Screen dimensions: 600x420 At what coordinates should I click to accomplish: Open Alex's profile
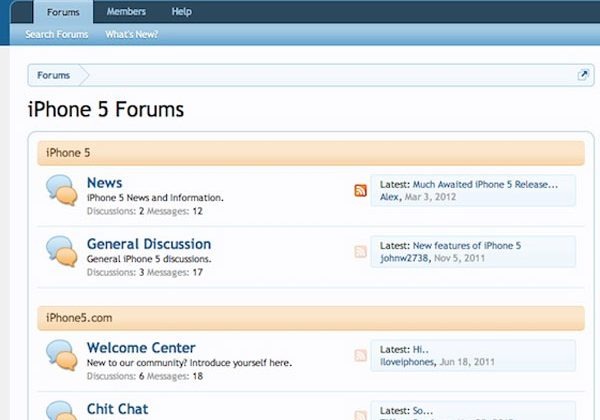coord(390,197)
